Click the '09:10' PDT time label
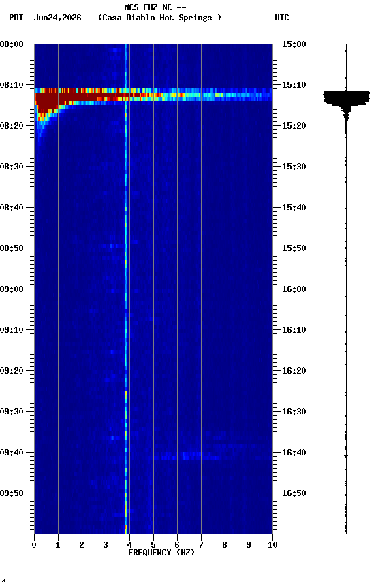Screen dimensions: 376x588 12,330
